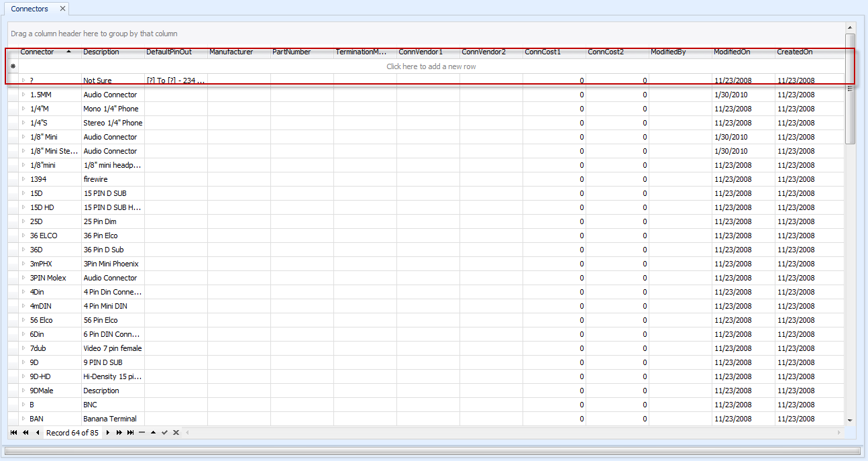
Task: Select the 'firewire' description cell
Action: tap(113, 179)
